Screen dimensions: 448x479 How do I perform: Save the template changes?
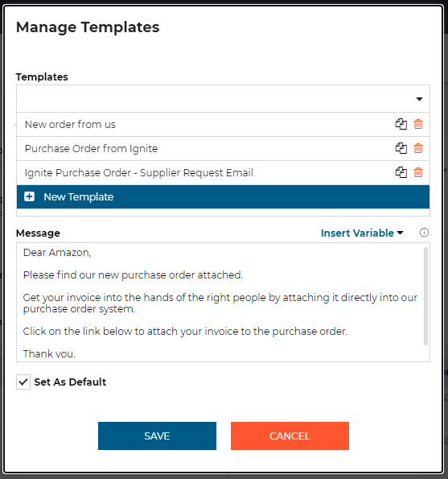[x=157, y=436]
